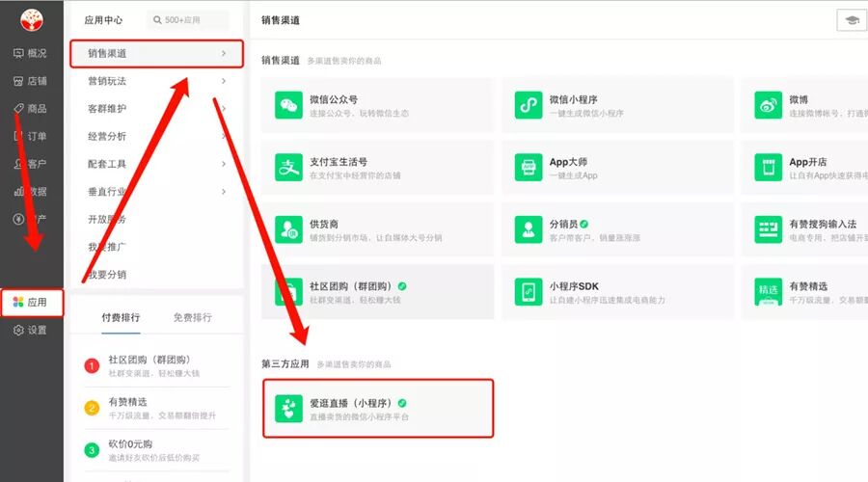Click the shop logo avatar at top
This screenshot has width=868, height=482.
click(x=32, y=20)
